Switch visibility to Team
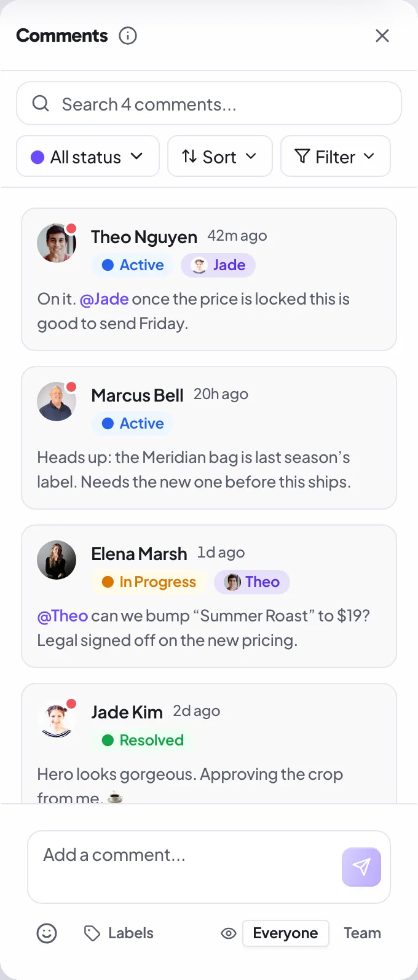This screenshot has width=418, height=980. coord(363,933)
